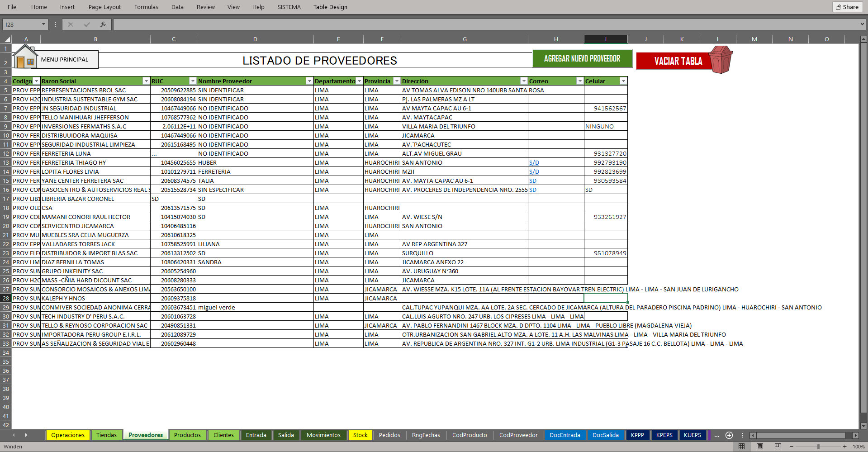Click zoom out minus icon
The width and height of the screenshot is (868, 452).
792,447
